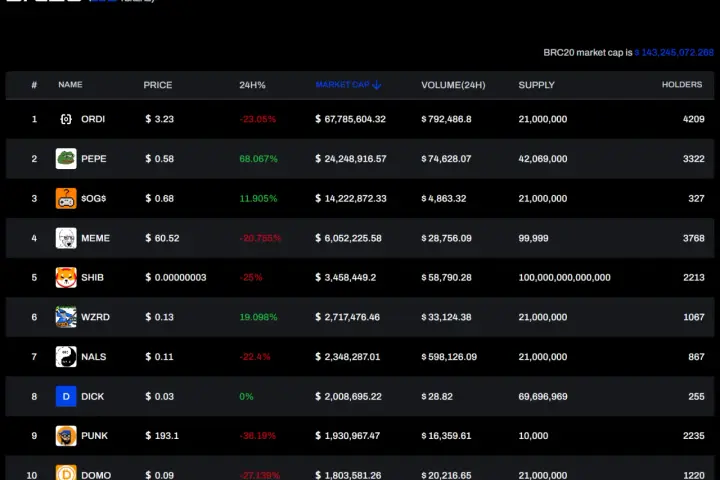Open the DOMO token name

tap(96, 475)
